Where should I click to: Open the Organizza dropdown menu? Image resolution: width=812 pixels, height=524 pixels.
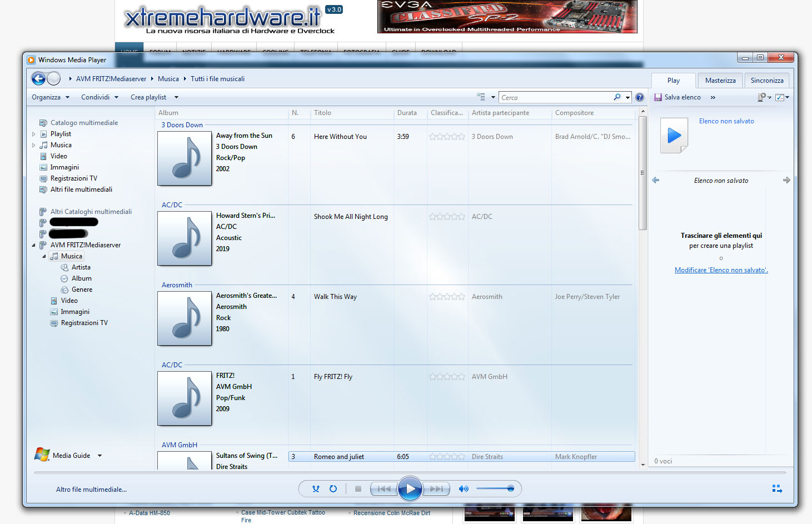pos(51,97)
